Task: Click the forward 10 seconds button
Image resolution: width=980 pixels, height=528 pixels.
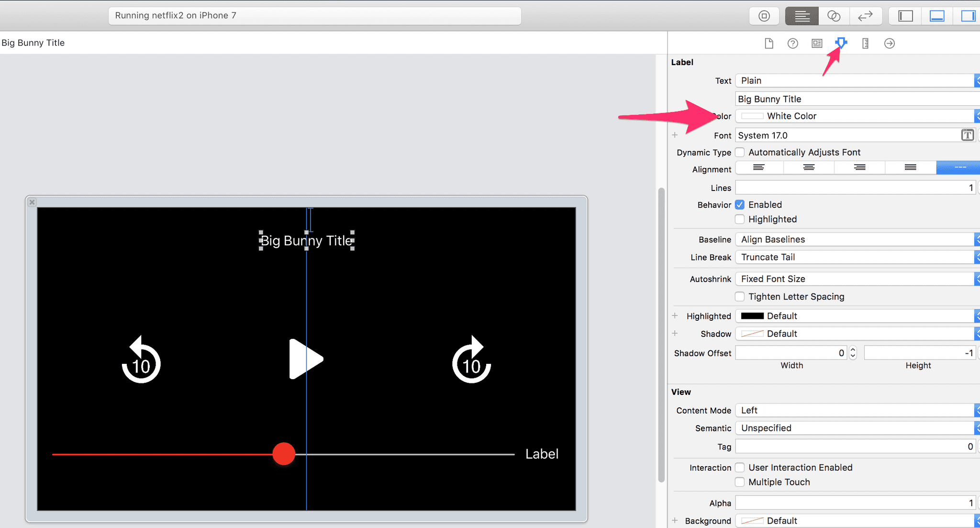Action: pos(471,359)
